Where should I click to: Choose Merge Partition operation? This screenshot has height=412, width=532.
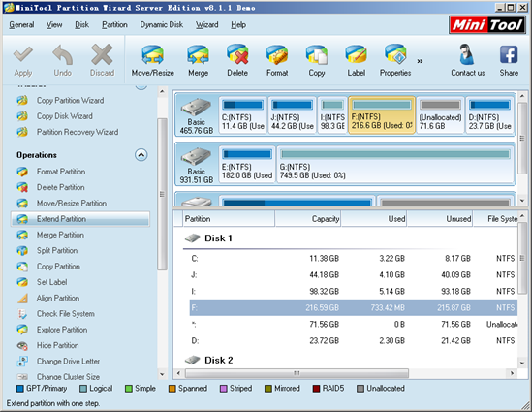point(60,235)
